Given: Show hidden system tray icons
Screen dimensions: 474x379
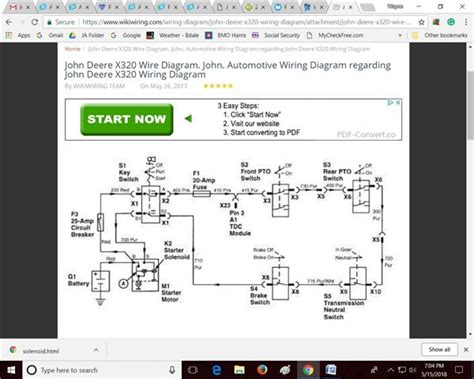Looking at the screenshot, I should pyautogui.click(x=391, y=370).
